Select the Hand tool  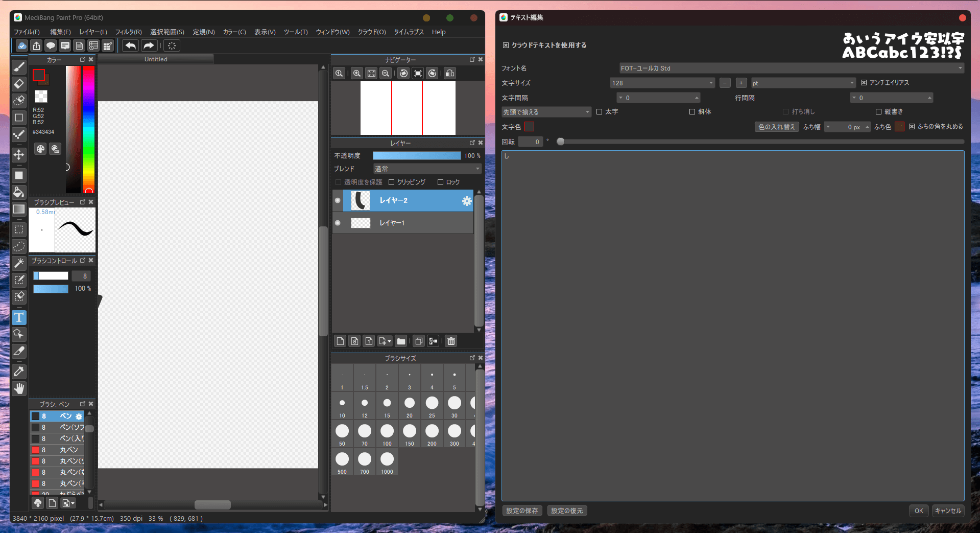point(19,388)
